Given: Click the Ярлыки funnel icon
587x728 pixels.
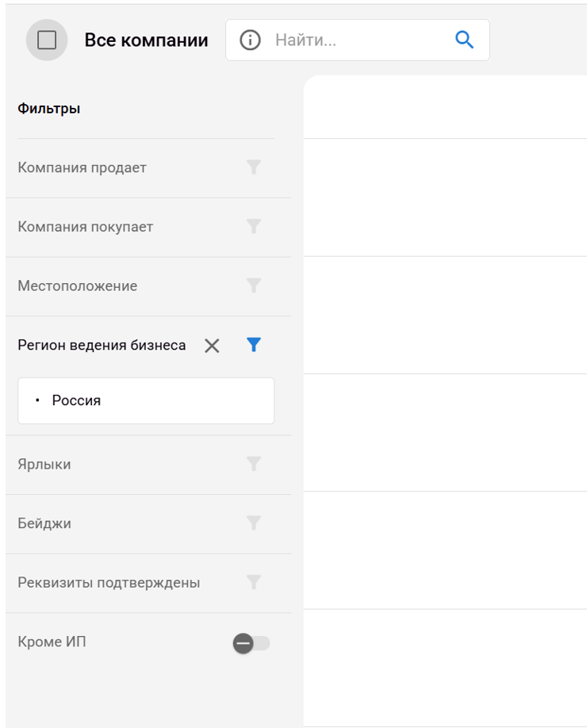Looking at the screenshot, I should [x=254, y=464].
